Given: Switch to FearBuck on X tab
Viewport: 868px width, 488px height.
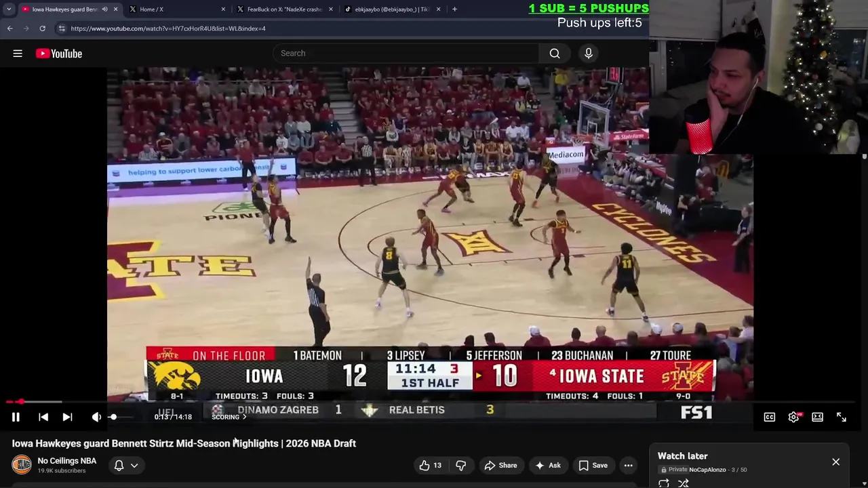Looking at the screenshot, I should pyautogui.click(x=285, y=9).
